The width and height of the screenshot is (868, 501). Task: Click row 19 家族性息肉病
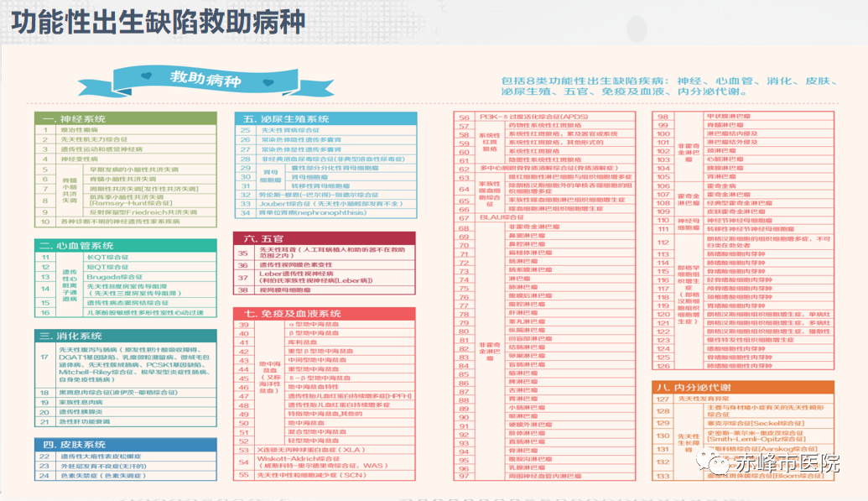click(x=126, y=402)
